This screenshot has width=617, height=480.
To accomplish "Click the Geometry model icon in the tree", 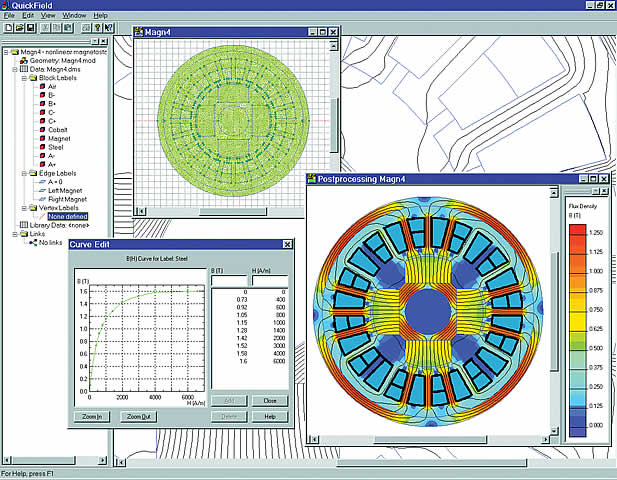I will tap(24, 61).
